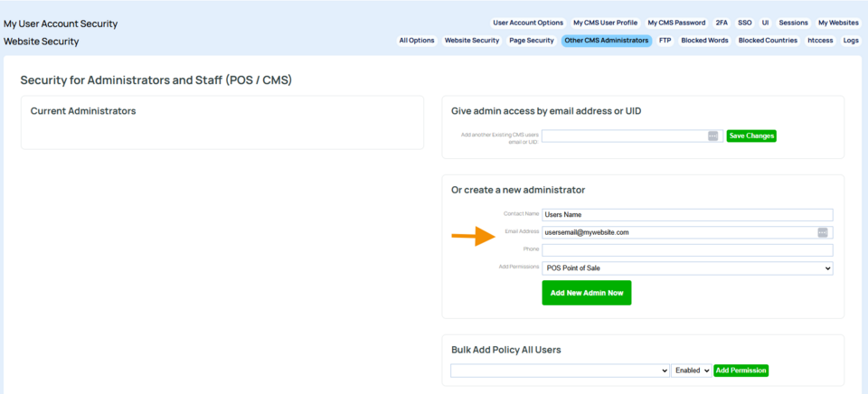Click the Save Changes button
The image size is (868, 394).
click(751, 136)
